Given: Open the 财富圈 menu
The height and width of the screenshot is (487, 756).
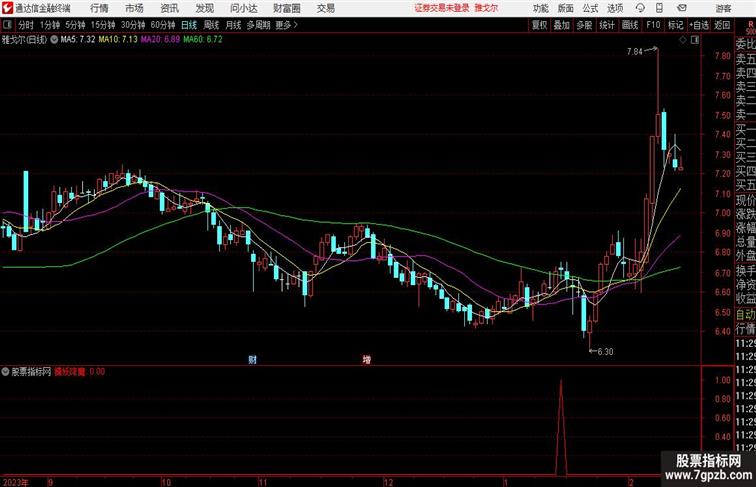Looking at the screenshot, I should [286, 8].
